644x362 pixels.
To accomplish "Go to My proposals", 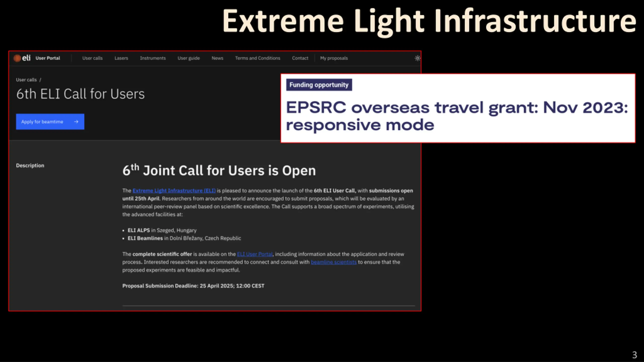I will tap(334, 58).
